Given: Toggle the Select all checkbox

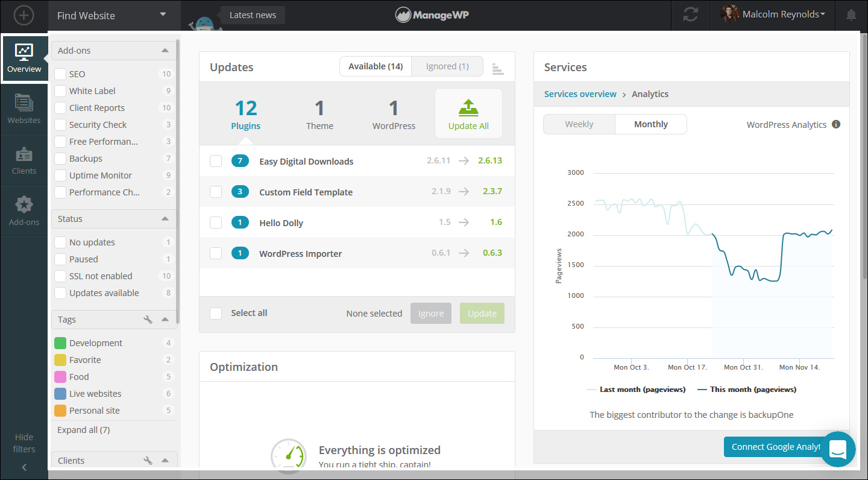Looking at the screenshot, I should pos(216,313).
